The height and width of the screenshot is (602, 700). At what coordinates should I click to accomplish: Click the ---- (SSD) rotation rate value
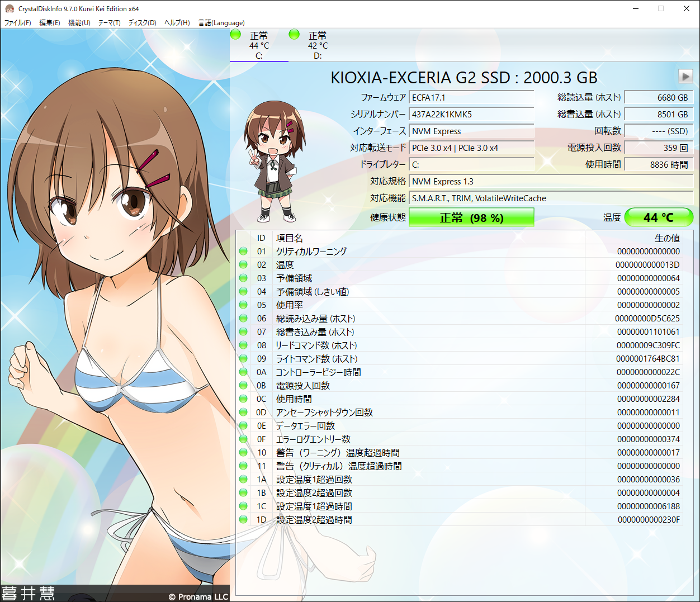pos(659,131)
